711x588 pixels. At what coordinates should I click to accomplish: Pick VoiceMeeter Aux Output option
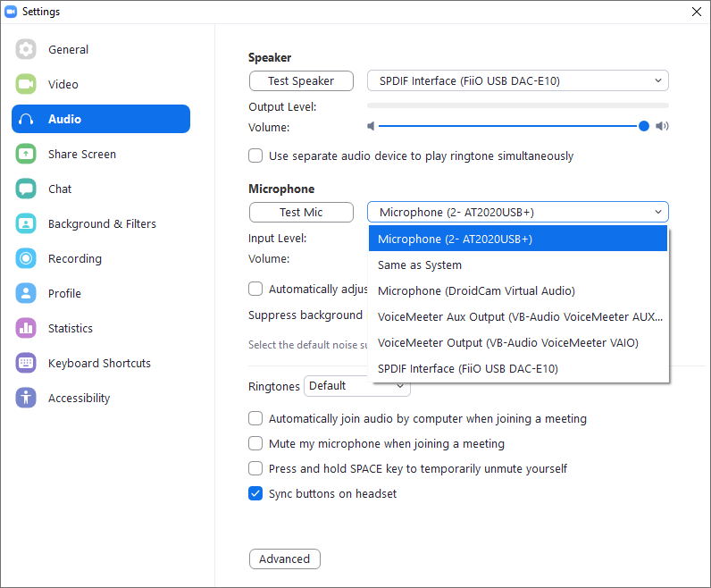point(518,316)
